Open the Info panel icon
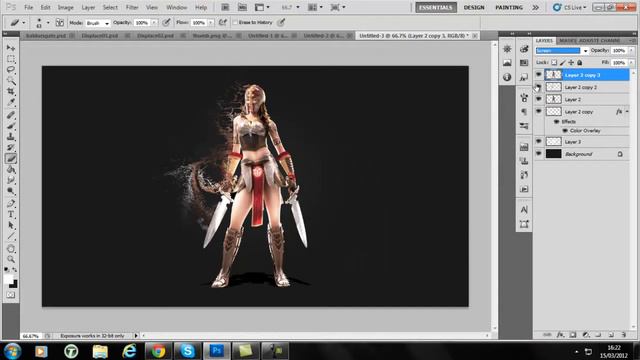The width and height of the screenshot is (640, 360). pos(507,77)
